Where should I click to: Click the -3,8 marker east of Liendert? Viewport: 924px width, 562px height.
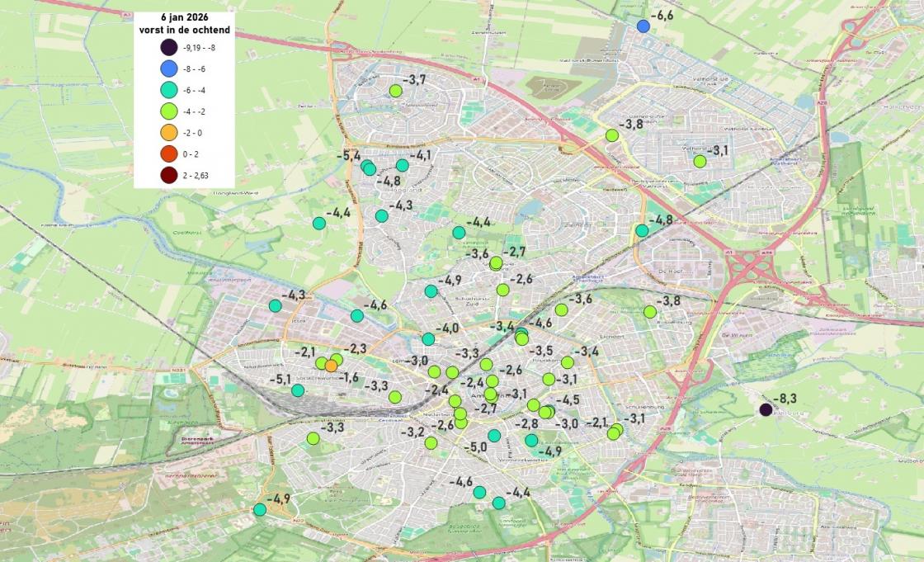tap(652, 310)
